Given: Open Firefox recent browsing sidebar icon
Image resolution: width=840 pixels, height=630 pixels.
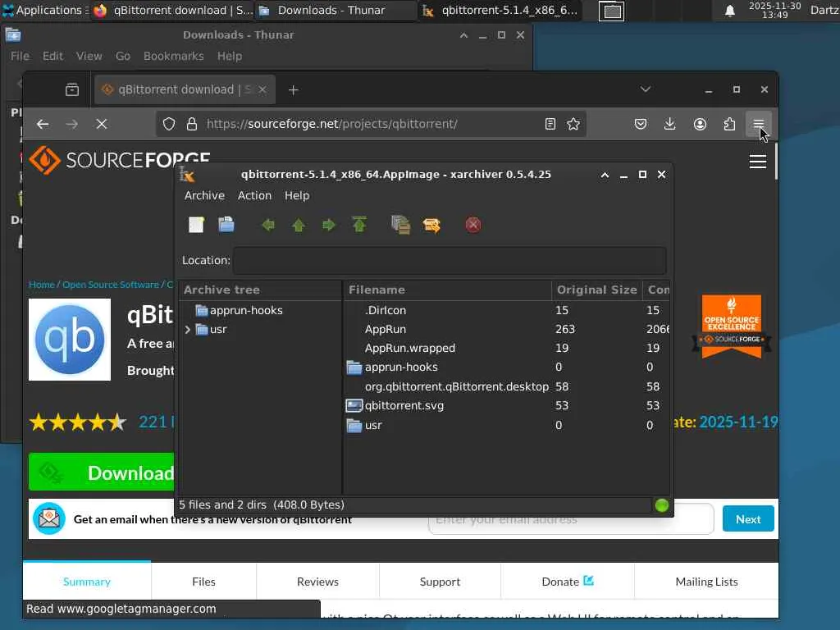Looking at the screenshot, I should click(x=72, y=89).
